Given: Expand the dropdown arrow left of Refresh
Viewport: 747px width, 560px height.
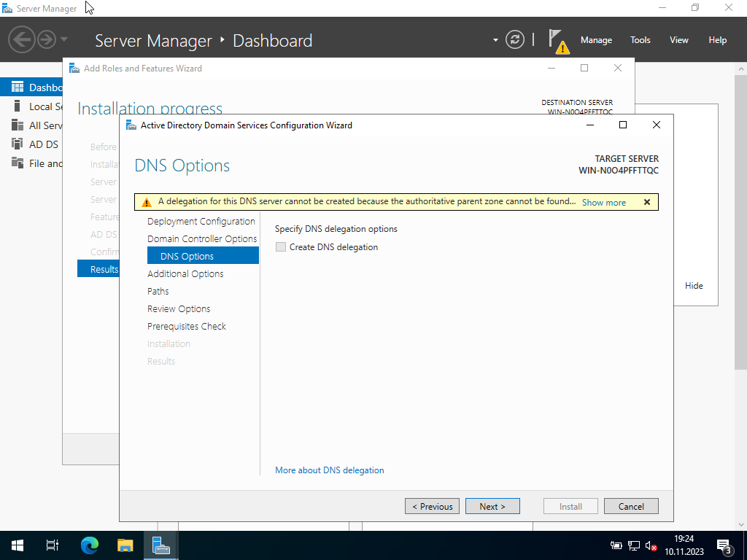Looking at the screenshot, I should click(495, 40).
